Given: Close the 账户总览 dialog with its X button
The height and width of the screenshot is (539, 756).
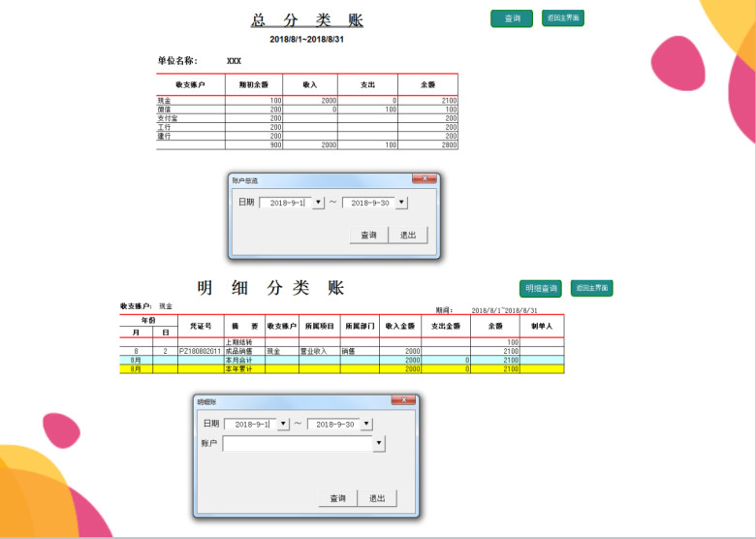Looking at the screenshot, I should [x=425, y=178].
